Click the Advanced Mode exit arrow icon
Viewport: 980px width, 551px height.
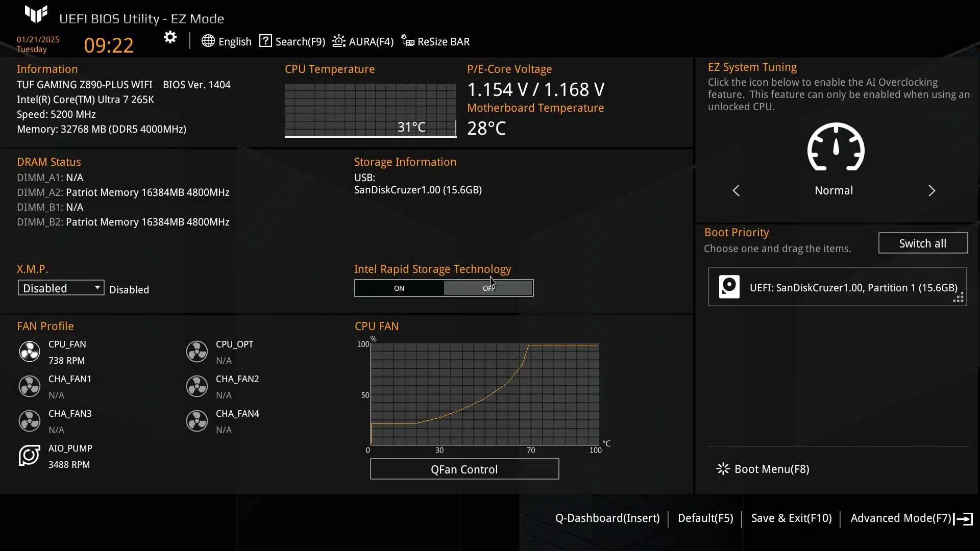point(964,519)
